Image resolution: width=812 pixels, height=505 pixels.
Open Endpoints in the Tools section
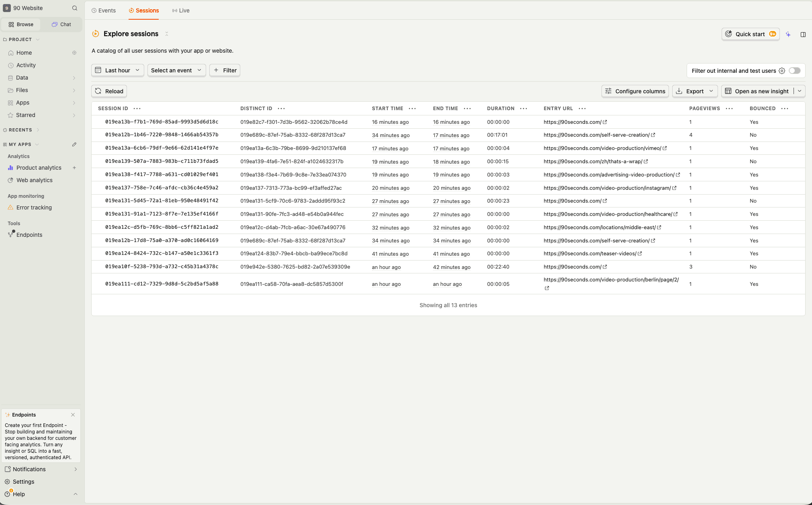(x=29, y=235)
